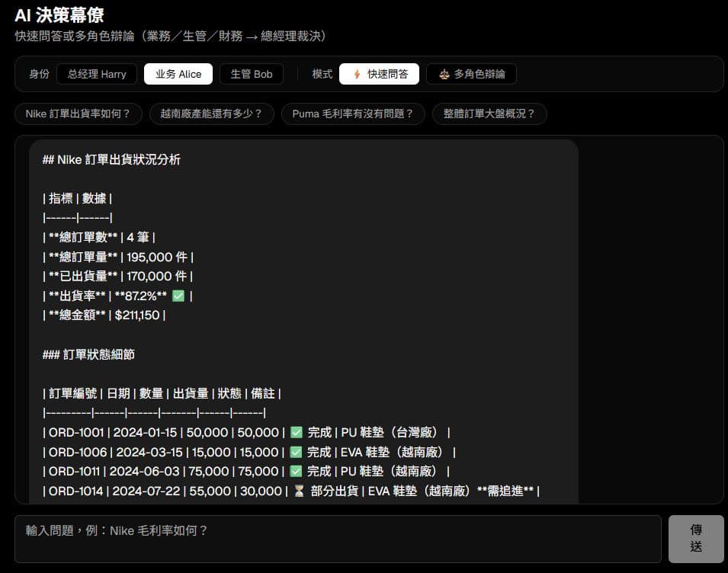Click the green check beside 87.2%

pos(178,296)
